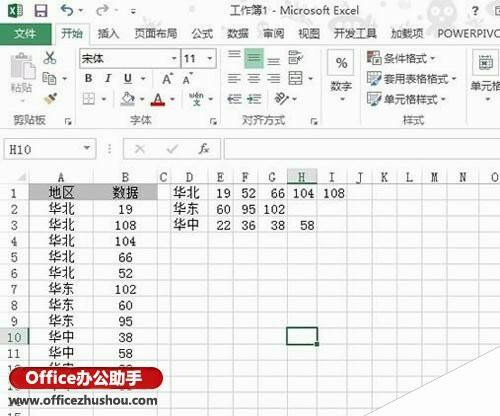
Task: Switch to the 视图 View tab
Action: tap(309, 33)
